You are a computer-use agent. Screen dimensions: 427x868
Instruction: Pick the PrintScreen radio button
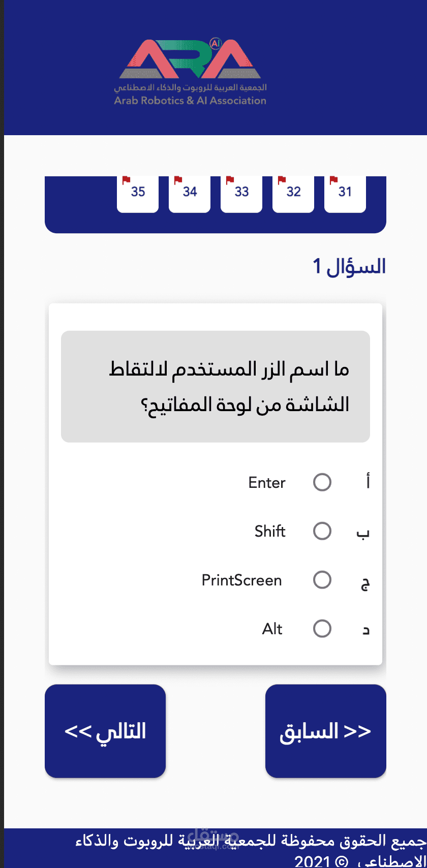(322, 580)
